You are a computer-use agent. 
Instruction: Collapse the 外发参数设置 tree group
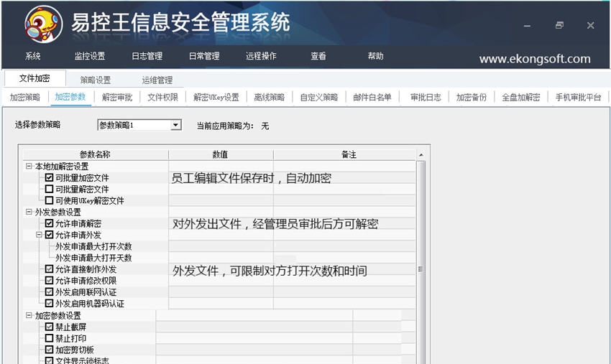point(29,212)
